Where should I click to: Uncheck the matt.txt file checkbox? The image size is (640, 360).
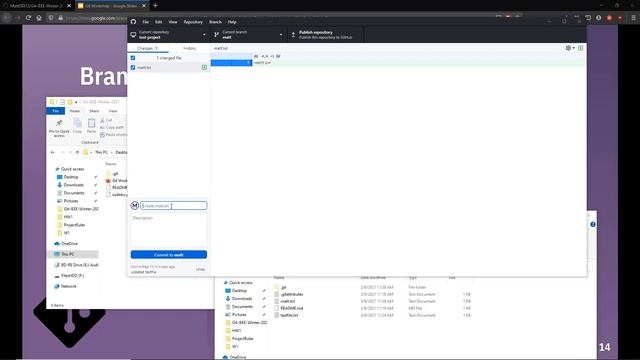133,67
